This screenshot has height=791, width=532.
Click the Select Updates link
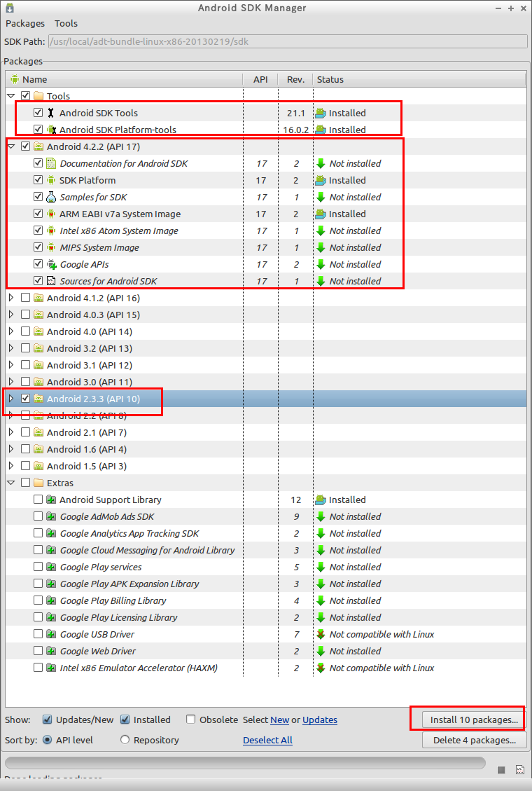tap(320, 720)
